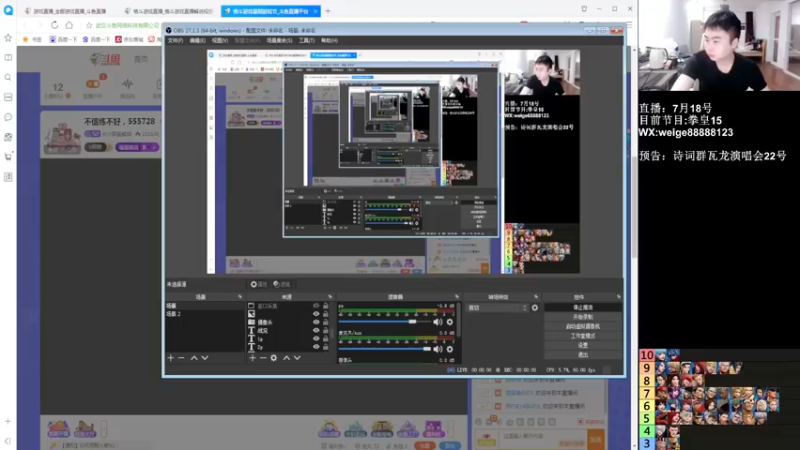Pop out the Controls dock via header icon

pyautogui.click(x=618, y=297)
